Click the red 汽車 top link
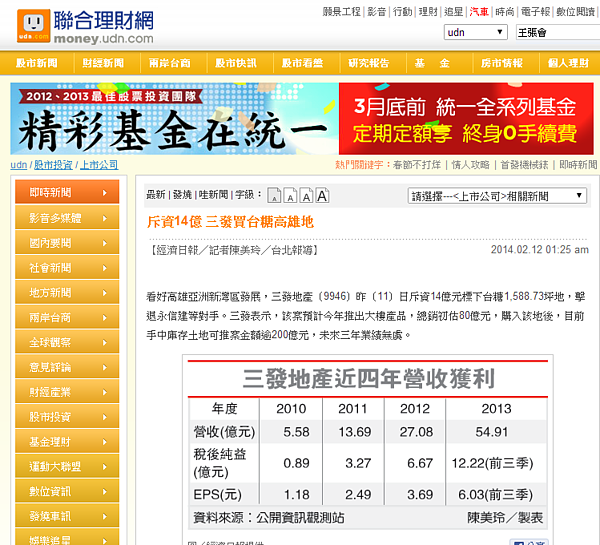 pos(479,12)
